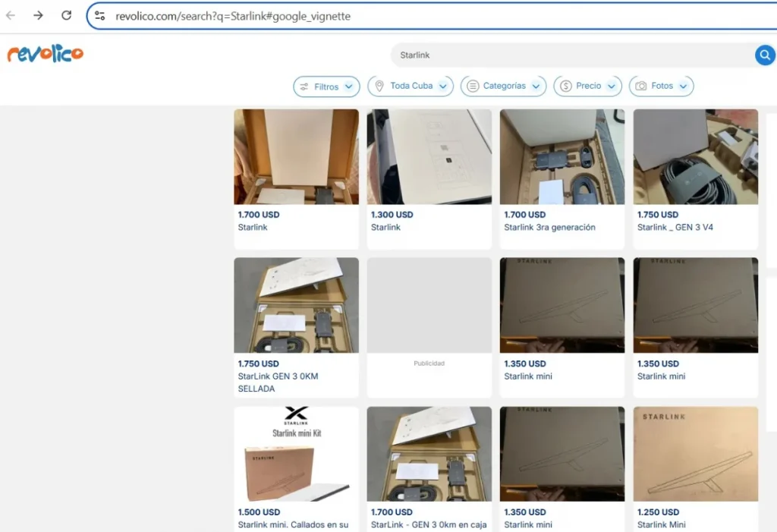This screenshot has width=777, height=532.
Task: Open the 1.300 USD Starlink listing photo
Action: tap(429, 156)
